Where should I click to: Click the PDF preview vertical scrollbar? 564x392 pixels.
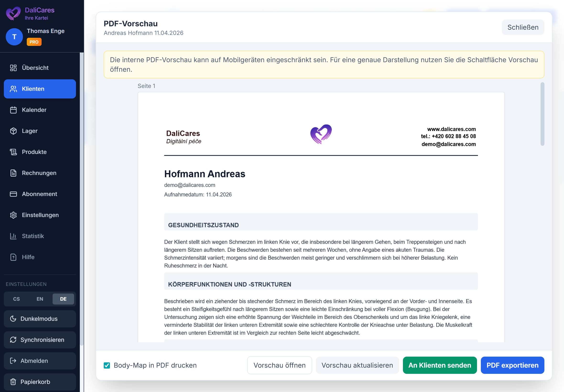tap(542, 114)
